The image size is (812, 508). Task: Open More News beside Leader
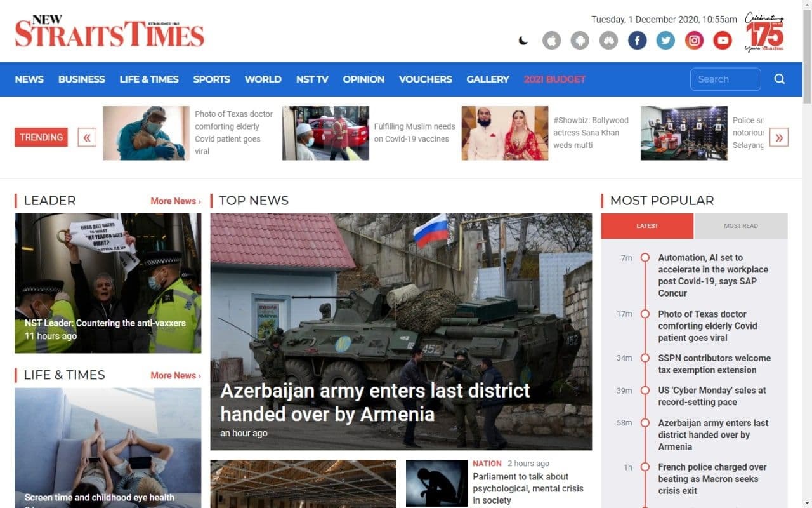coord(176,201)
